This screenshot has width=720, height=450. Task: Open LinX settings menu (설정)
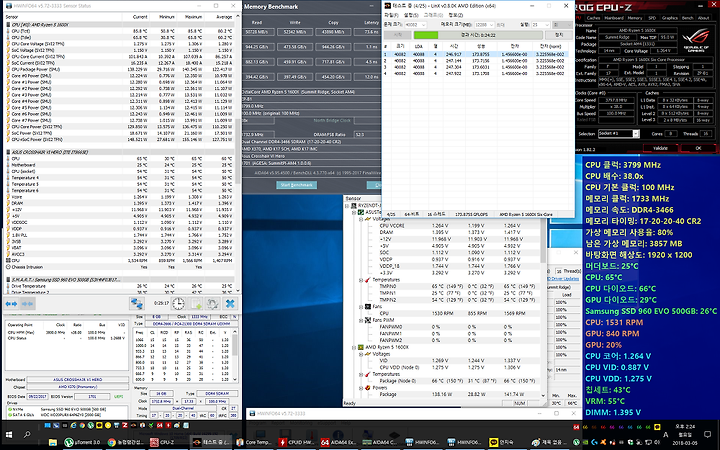411,15
